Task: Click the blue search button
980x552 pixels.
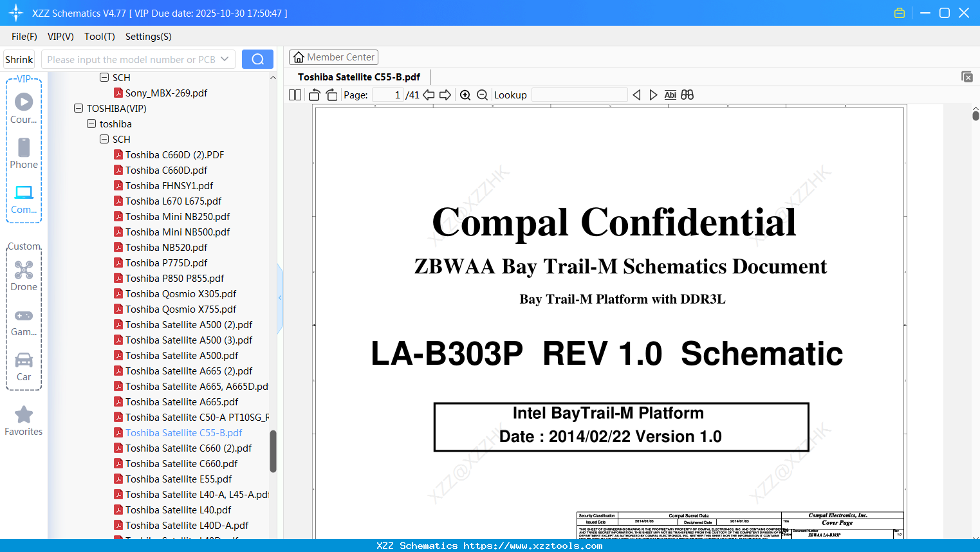Action: (x=257, y=59)
